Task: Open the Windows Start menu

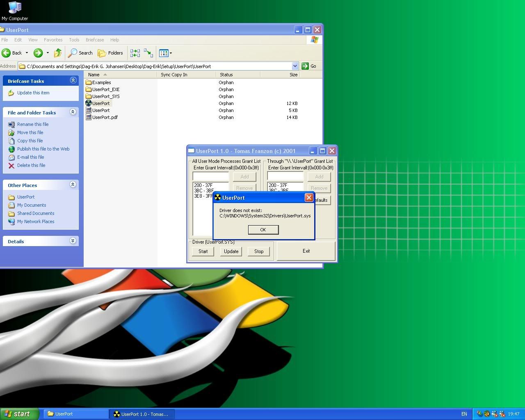Action: tap(19, 414)
